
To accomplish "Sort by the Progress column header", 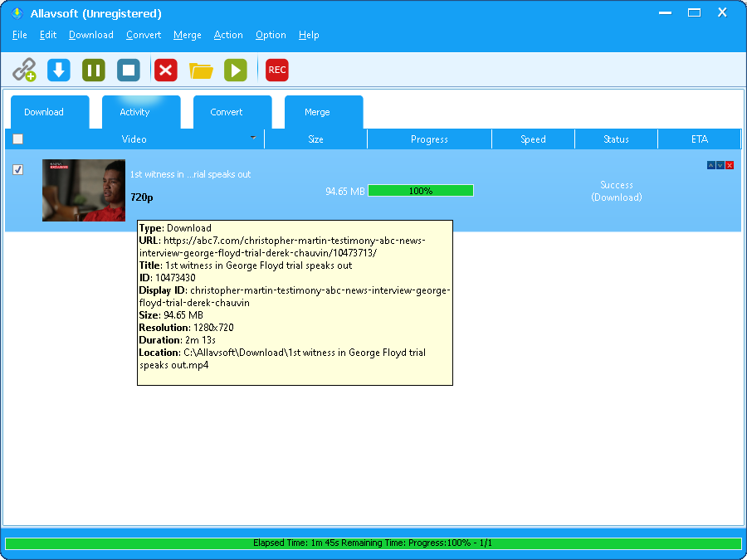I will tap(429, 139).
